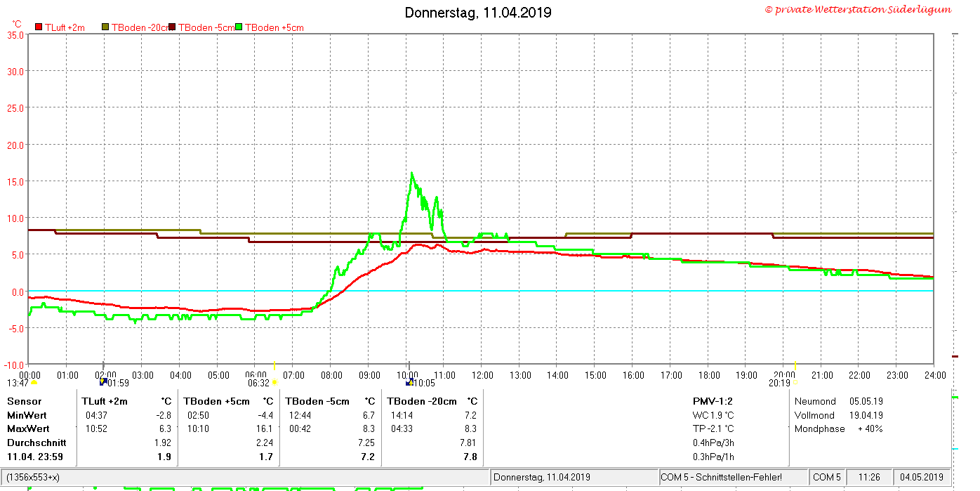The image size is (980, 491).
Task: Click the green TBoden +5cm legend swatch
Action: point(239,27)
